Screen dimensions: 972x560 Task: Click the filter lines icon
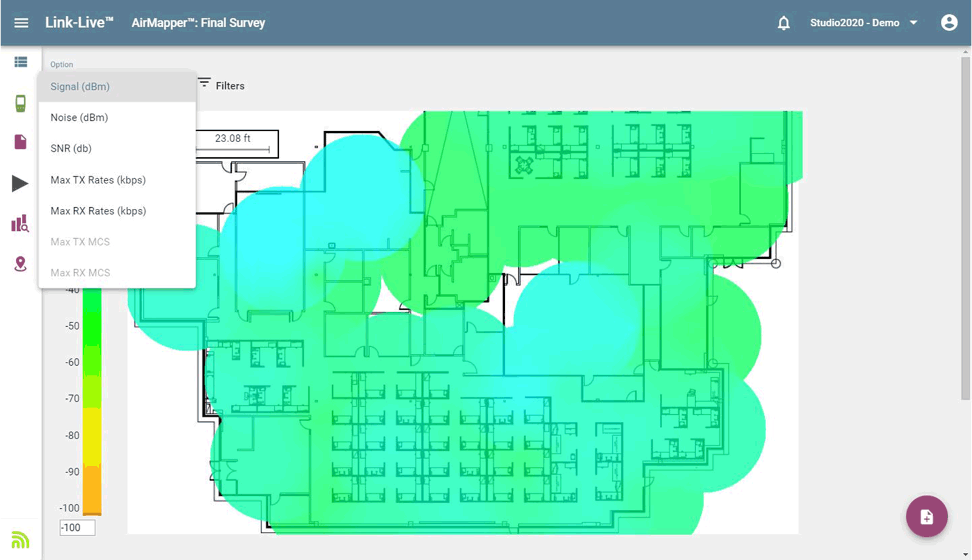point(204,83)
